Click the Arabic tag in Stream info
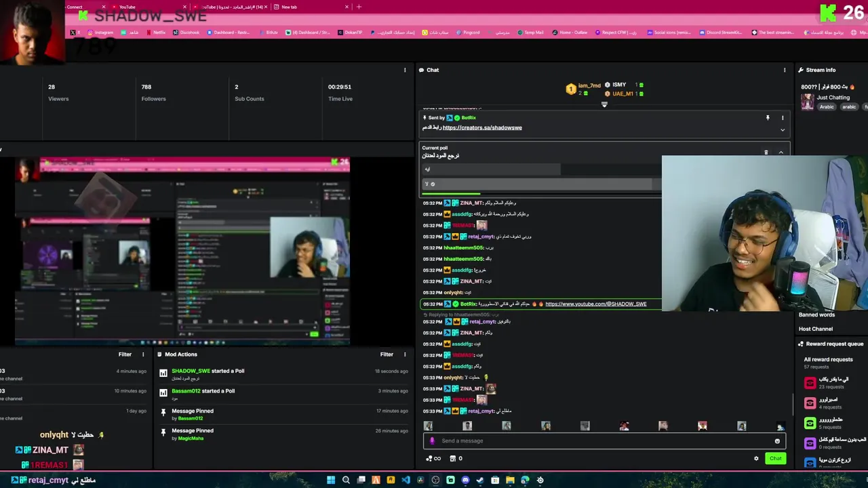The width and height of the screenshot is (868, 488). (x=827, y=106)
